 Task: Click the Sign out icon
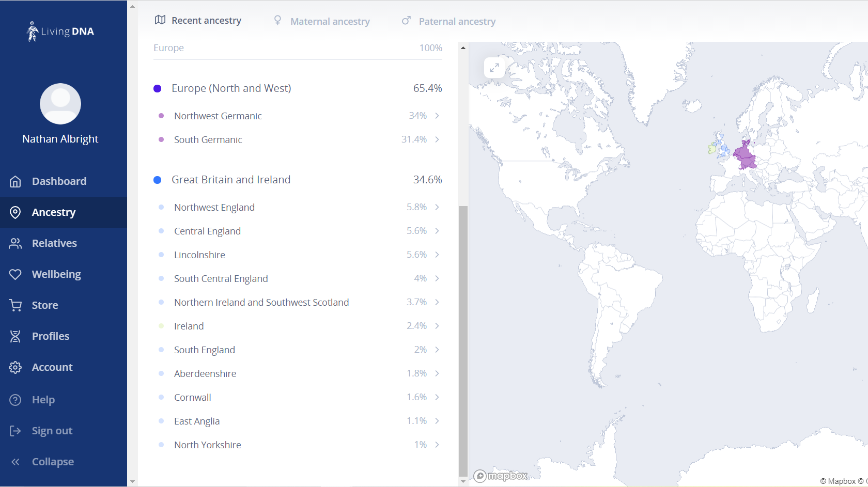16,431
